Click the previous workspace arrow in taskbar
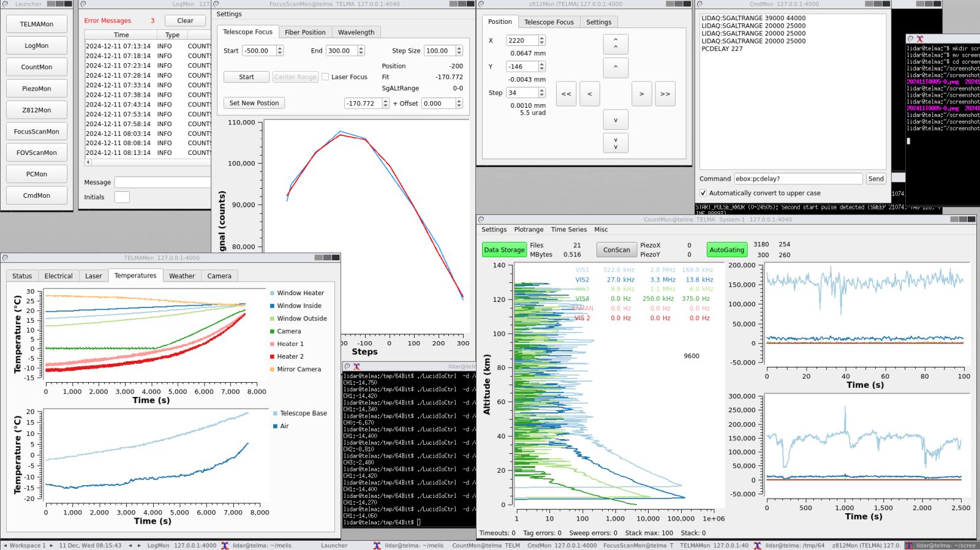The image size is (980, 550). tap(5, 545)
